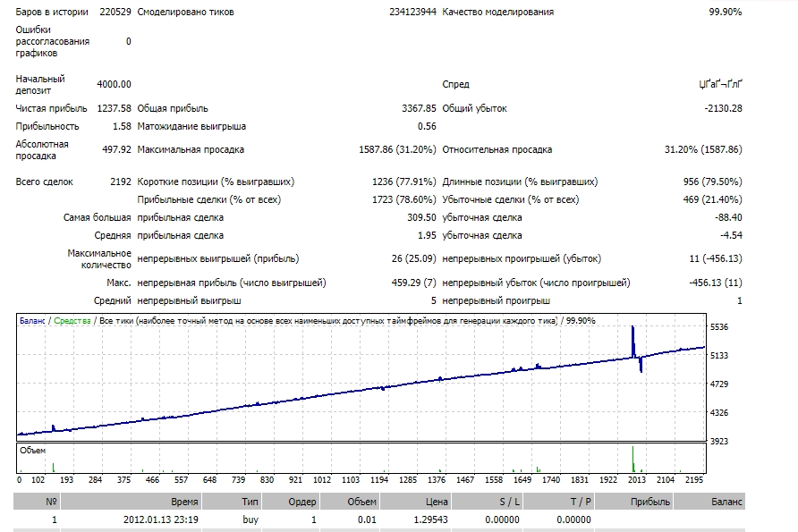Click the gross profit value 3367.85

[419, 108]
